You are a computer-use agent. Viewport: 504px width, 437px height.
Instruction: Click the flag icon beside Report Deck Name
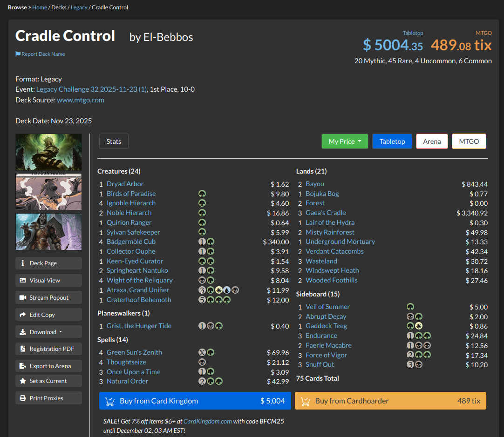[x=18, y=54]
